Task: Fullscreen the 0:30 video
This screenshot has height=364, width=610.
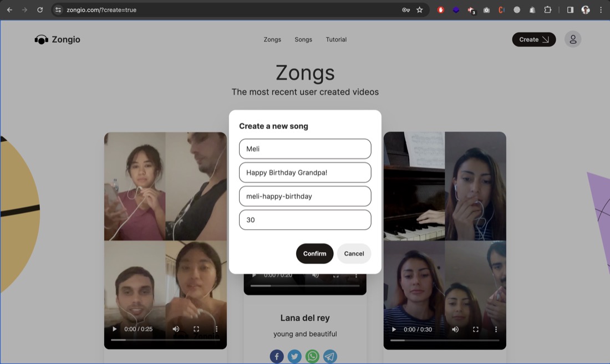Action: click(475, 330)
